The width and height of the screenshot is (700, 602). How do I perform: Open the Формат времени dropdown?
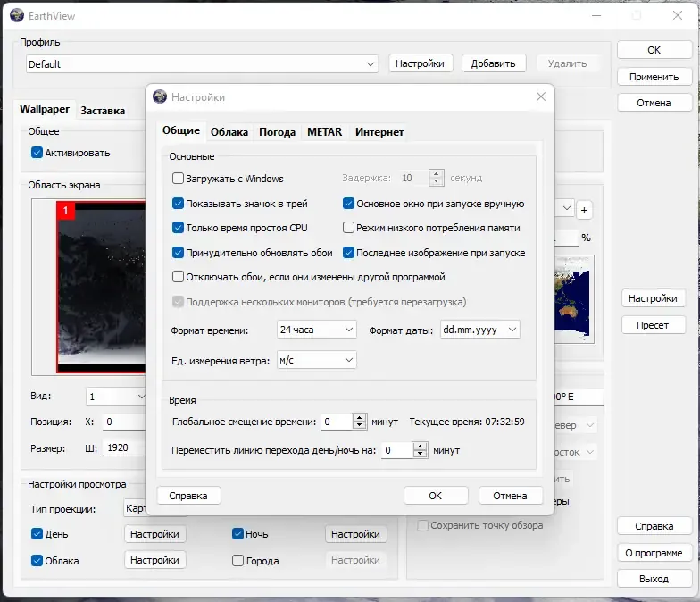[316, 330]
